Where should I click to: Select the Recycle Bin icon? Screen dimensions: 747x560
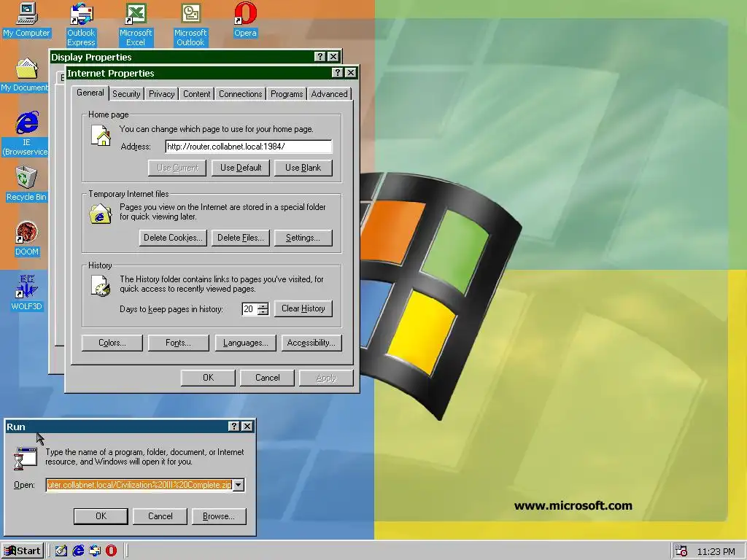pos(26,184)
